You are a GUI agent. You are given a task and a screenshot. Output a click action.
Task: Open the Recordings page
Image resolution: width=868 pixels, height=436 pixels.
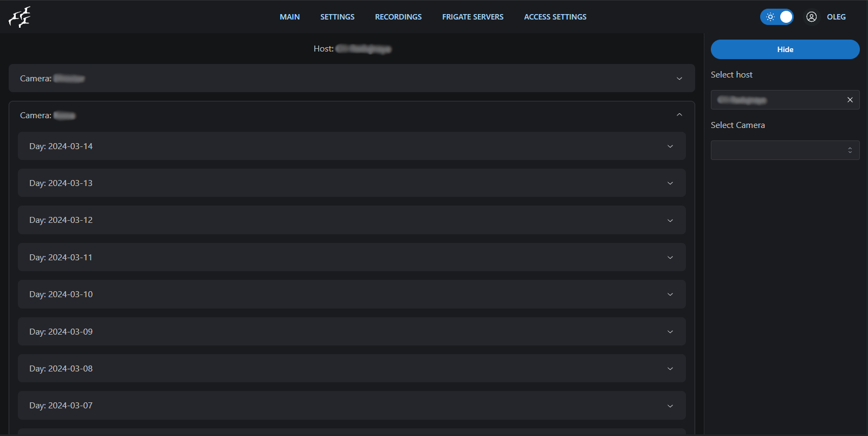pyautogui.click(x=398, y=17)
